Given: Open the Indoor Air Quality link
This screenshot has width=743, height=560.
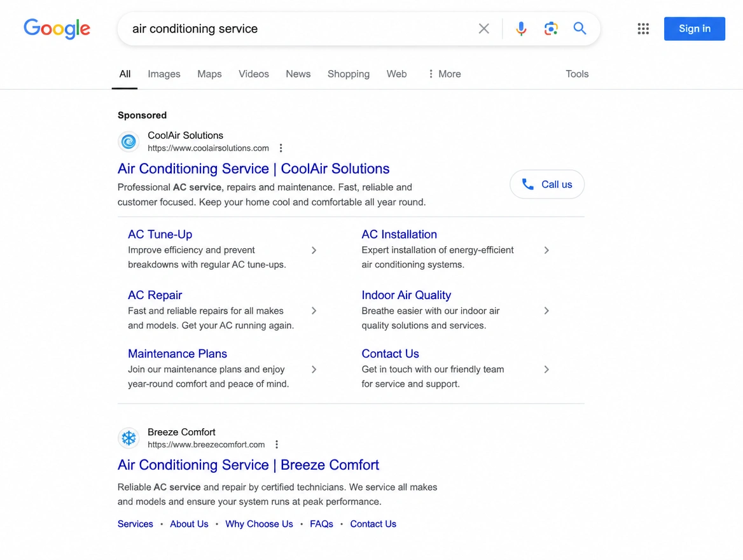Looking at the screenshot, I should 406,295.
